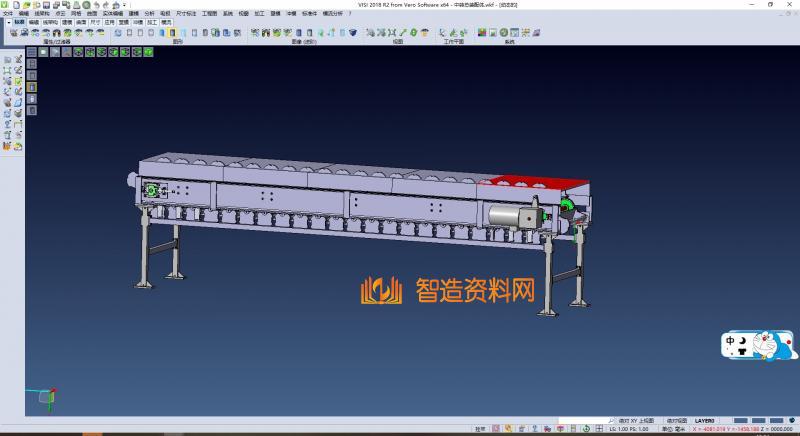
Task: Open the 文件 menu
Action: (x=8, y=13)
